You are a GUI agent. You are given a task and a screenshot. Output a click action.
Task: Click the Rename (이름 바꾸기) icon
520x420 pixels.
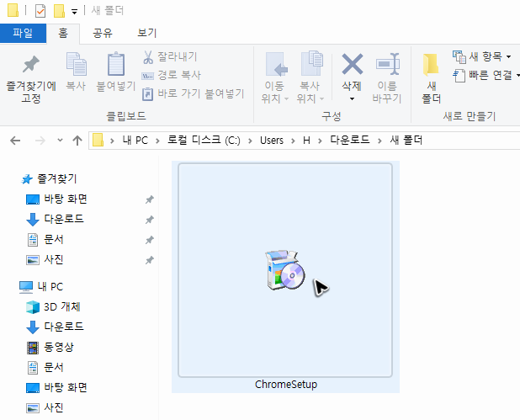pyautogui.click(x=387, y=64)
